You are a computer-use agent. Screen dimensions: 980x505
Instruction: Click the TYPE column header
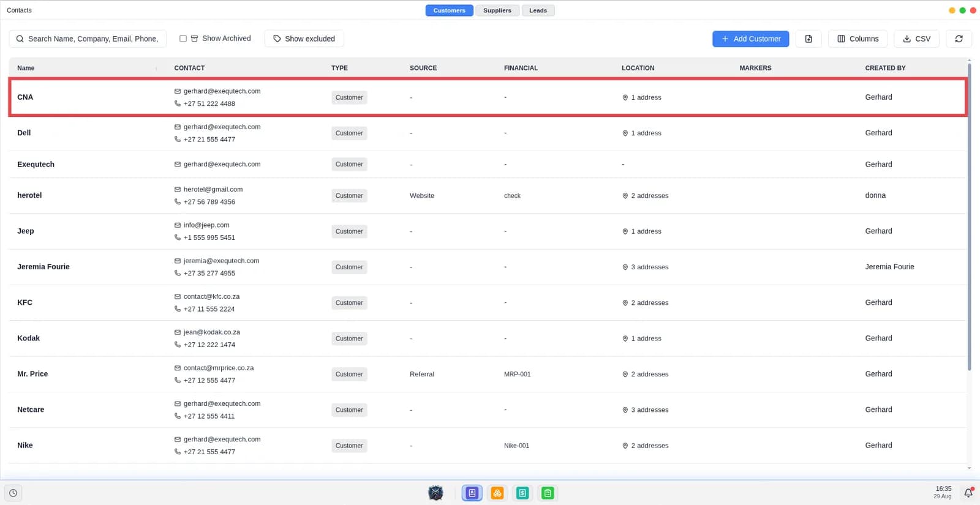pos(339,68)
